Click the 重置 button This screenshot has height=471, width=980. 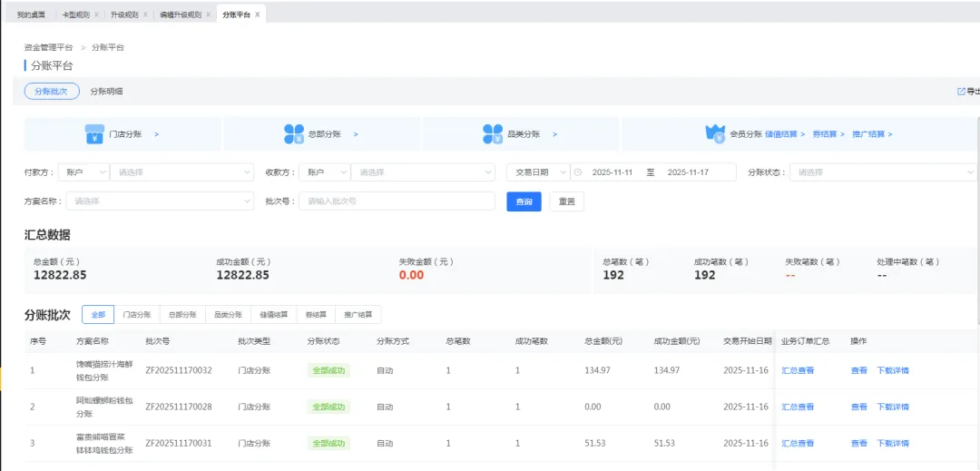[x=566, y=201]
